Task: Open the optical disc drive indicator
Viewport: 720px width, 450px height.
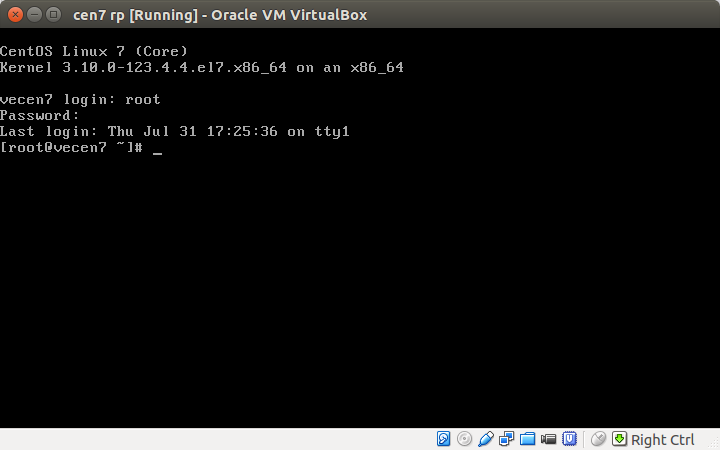Action: tap(465, 439)
